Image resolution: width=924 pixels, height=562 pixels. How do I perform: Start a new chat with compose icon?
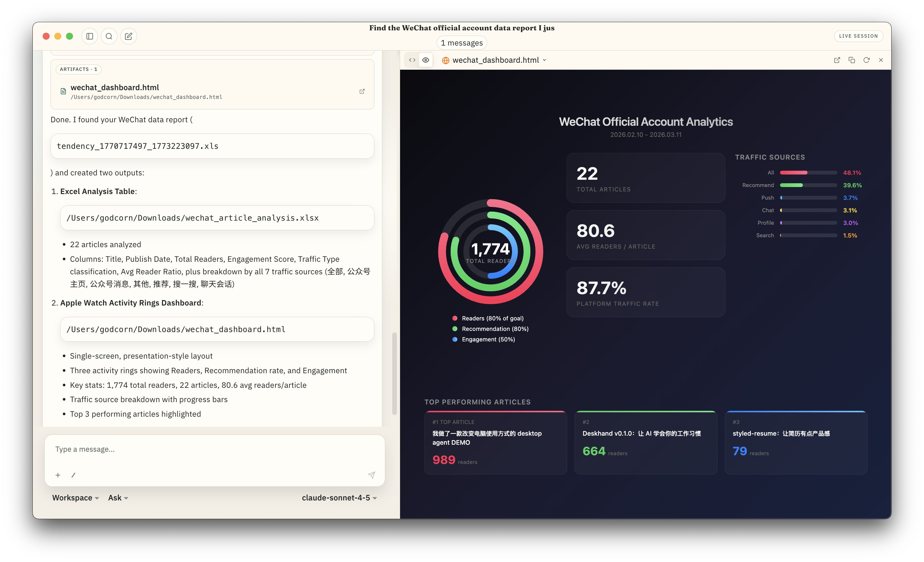128,36
